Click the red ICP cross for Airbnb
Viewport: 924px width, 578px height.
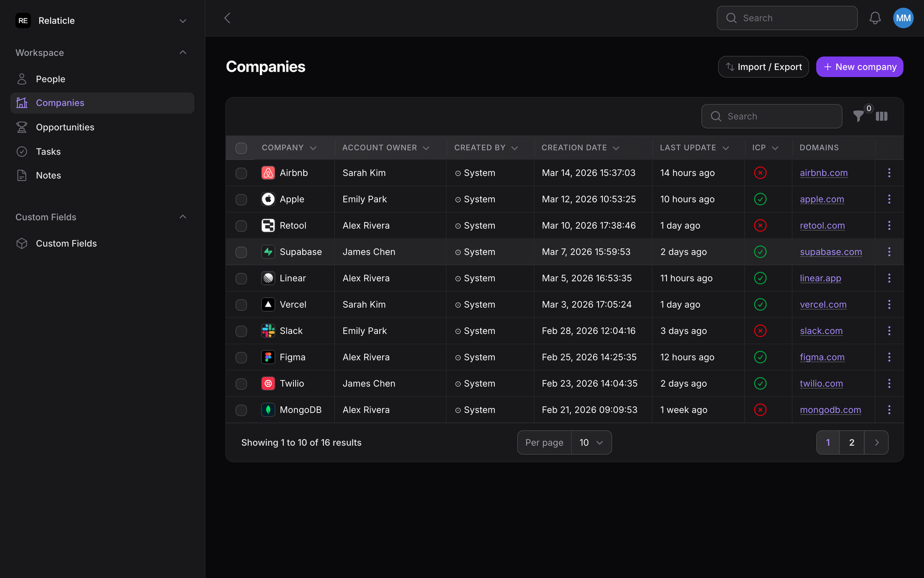click(760, 173)
